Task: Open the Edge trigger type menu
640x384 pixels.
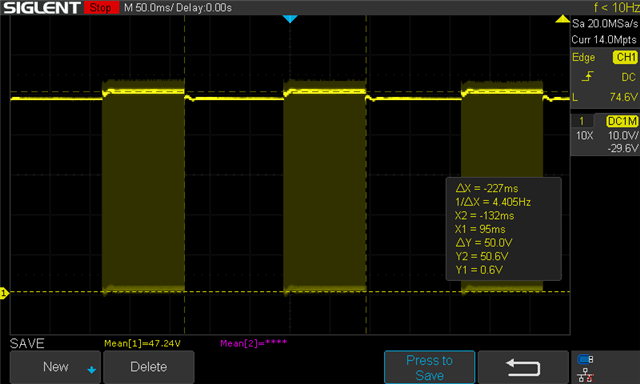Action: coord(584,58)
